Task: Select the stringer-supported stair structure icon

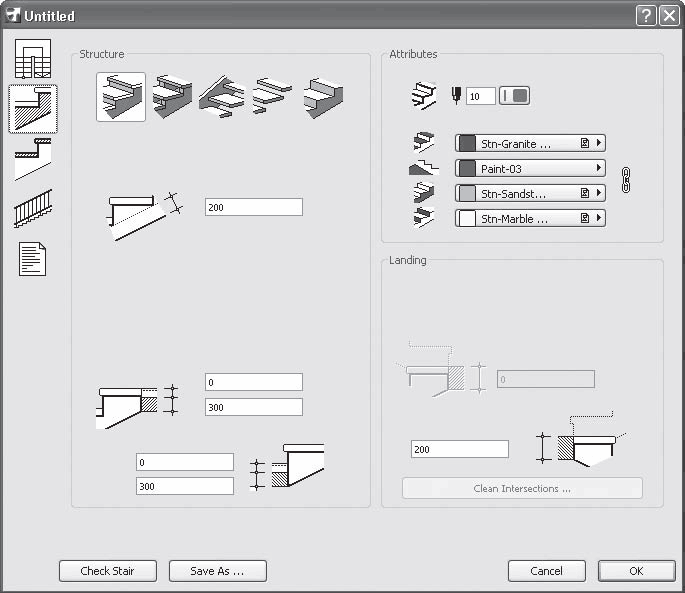Action: click(x=222, y=97)
